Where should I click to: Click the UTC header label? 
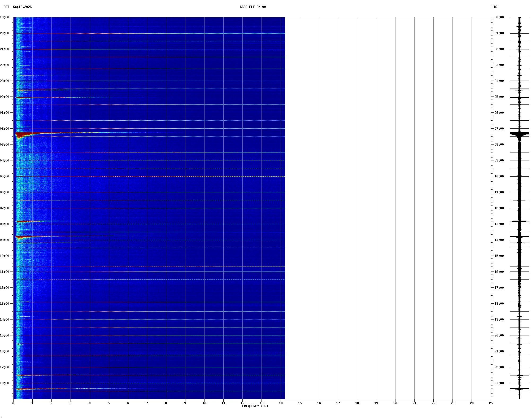point(494,7)
